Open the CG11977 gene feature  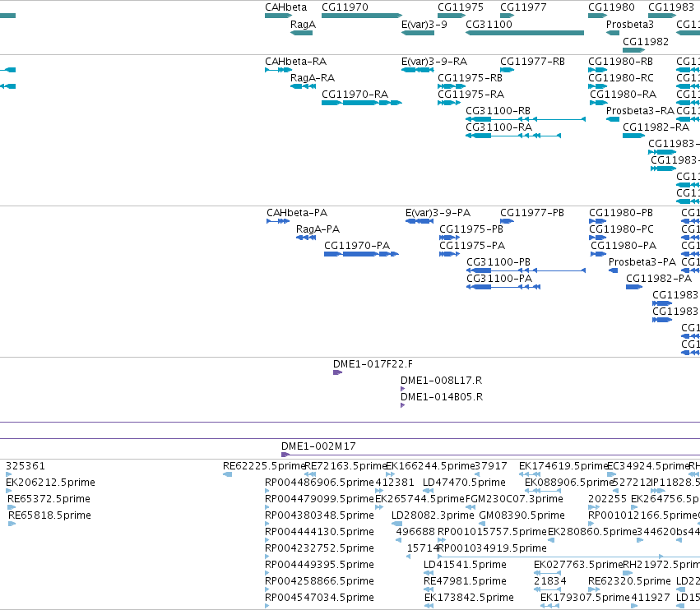[508, 16]
